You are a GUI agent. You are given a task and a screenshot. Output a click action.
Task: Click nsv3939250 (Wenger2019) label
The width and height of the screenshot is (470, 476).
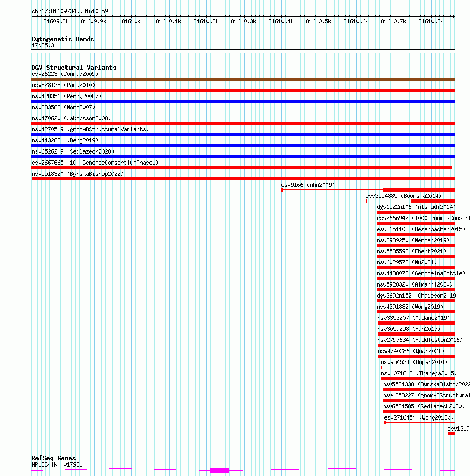(x=413, y=240)
